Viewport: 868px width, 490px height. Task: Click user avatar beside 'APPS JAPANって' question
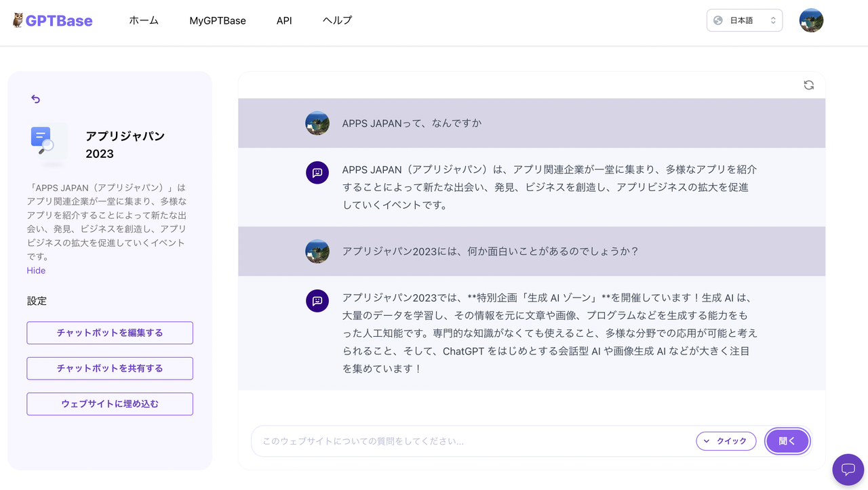point(317,123)
